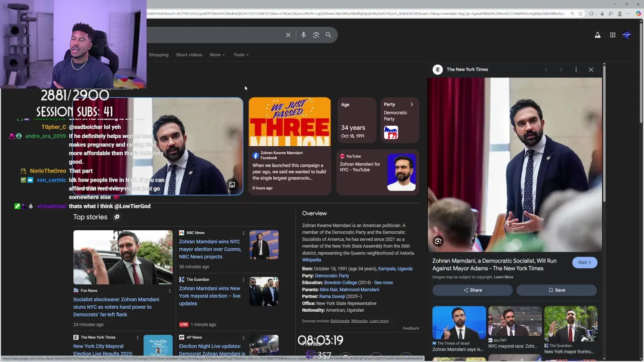The image size is (644, 362).
Task: Open options menu for New York Times story
Action: click(x=138, y=337)
